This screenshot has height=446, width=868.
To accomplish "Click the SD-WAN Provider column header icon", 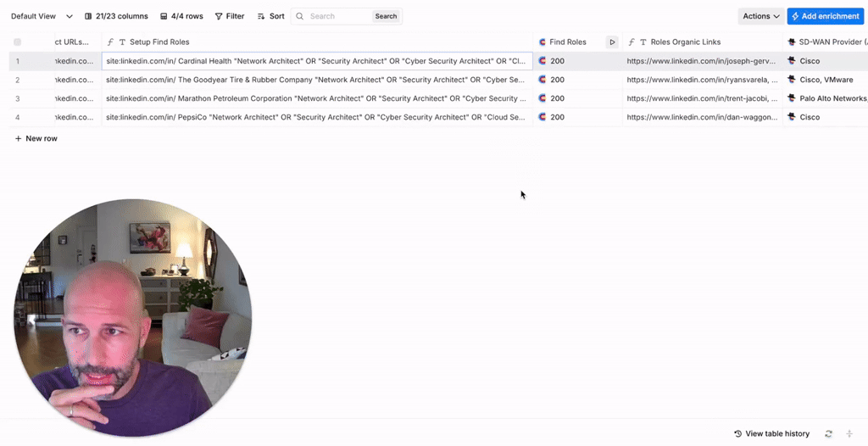I will 792,42.
